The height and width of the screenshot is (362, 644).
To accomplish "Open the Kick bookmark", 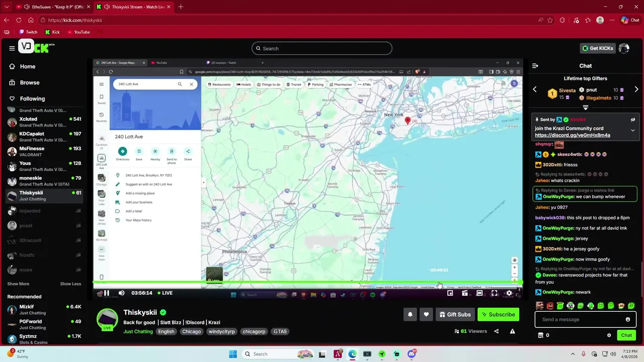I will point(52,32).
